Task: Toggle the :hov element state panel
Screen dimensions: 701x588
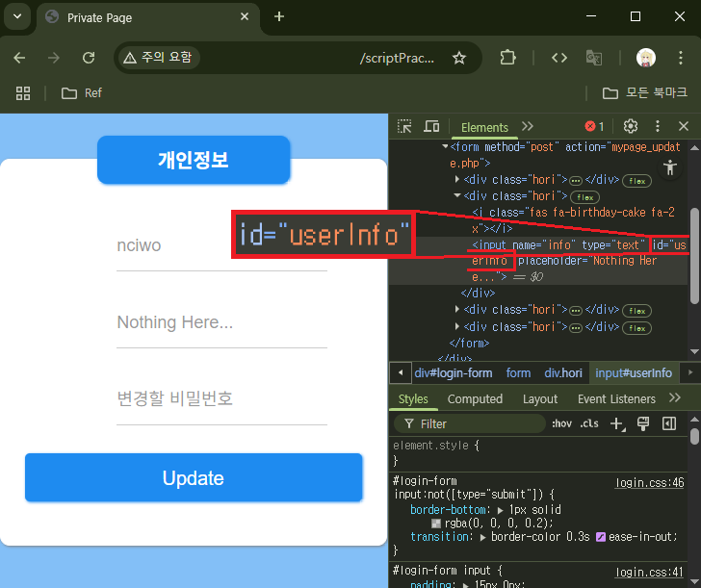Action: coord(561,424)
